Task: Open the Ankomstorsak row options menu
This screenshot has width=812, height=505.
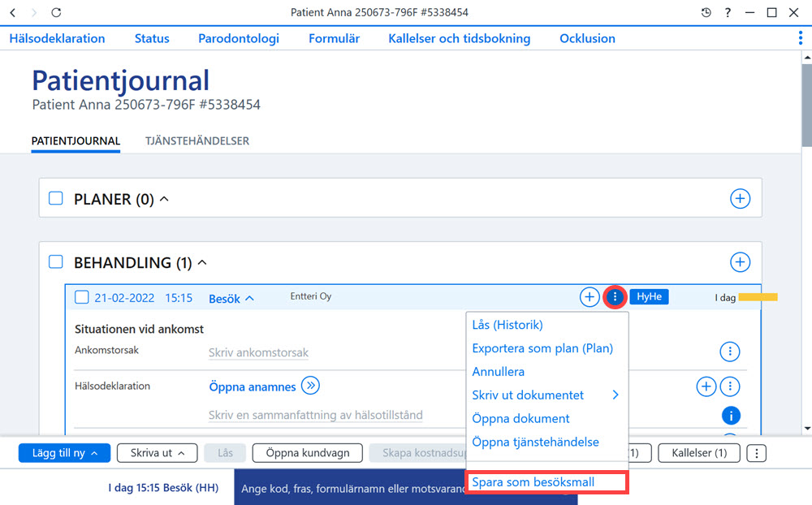Action: point(730,352)
